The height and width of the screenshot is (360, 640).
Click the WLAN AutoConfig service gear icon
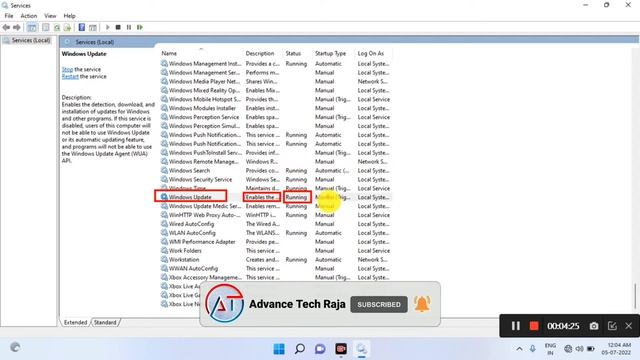164,233
